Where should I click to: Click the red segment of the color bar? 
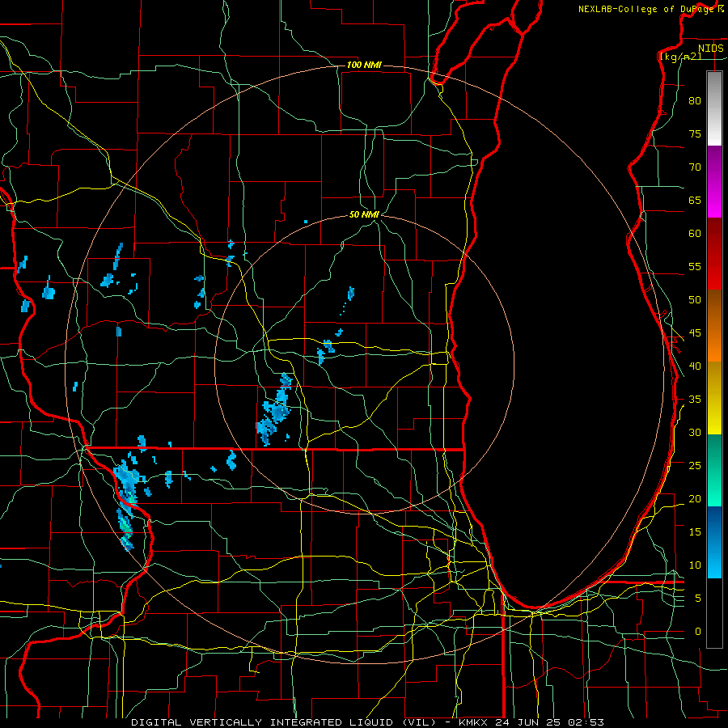point(714,254)
